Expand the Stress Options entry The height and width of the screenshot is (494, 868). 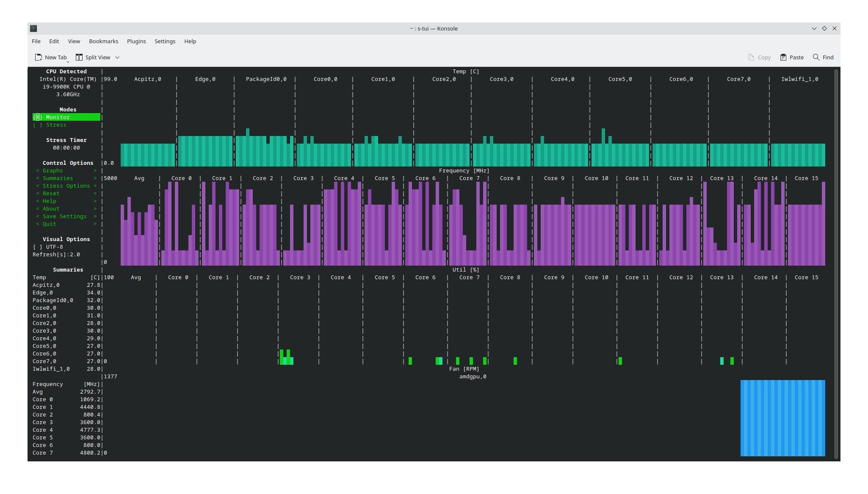(66, 186)
